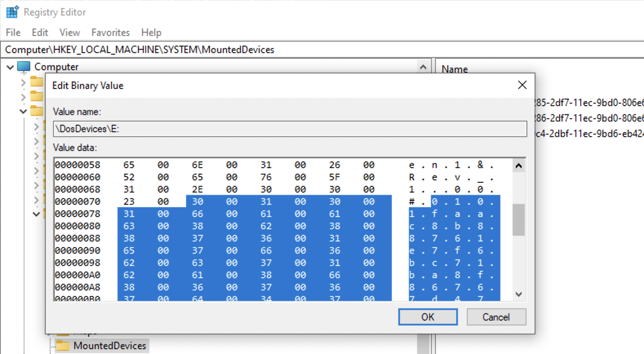Click offset 00000058 in hex editor

pyautogui.click(x=78, y=165)
